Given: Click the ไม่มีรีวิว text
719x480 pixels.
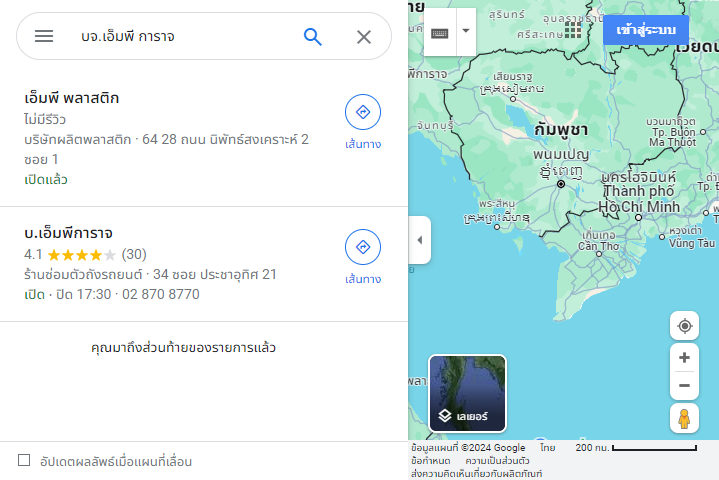Looking at the screenshot, I should pyautogui.click(x=45, y=120).
